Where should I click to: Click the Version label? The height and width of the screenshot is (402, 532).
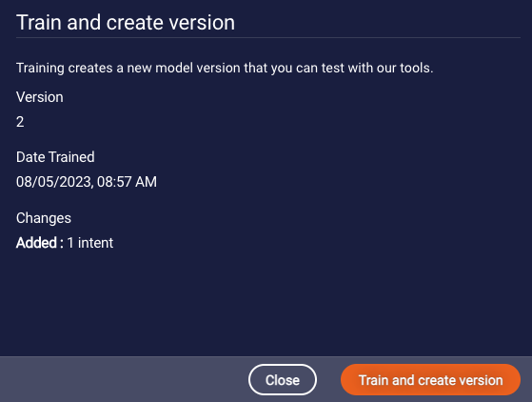[39, 97]
